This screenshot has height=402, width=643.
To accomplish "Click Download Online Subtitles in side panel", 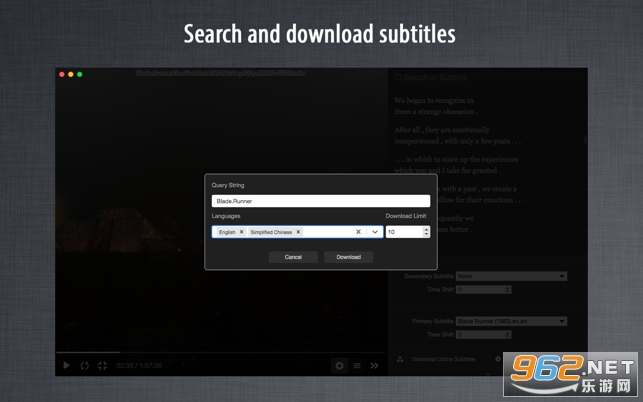I will (441, 358).
